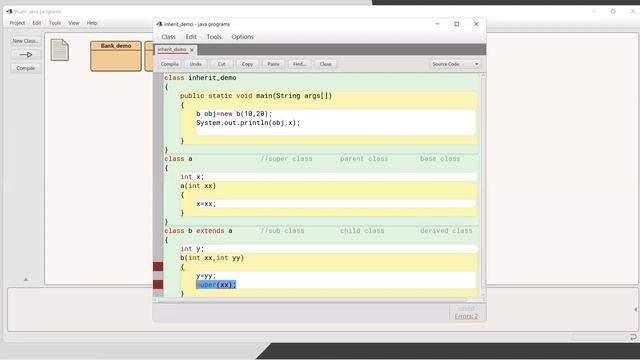Select the inheritance arrow tool in BlueJ
This screenshot has width=640, height=360.
pos(25,54)
